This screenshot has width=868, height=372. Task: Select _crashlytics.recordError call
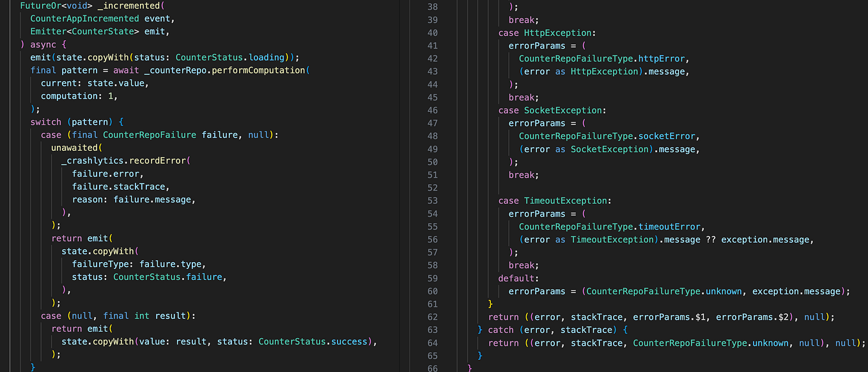(x=125, y=160)
